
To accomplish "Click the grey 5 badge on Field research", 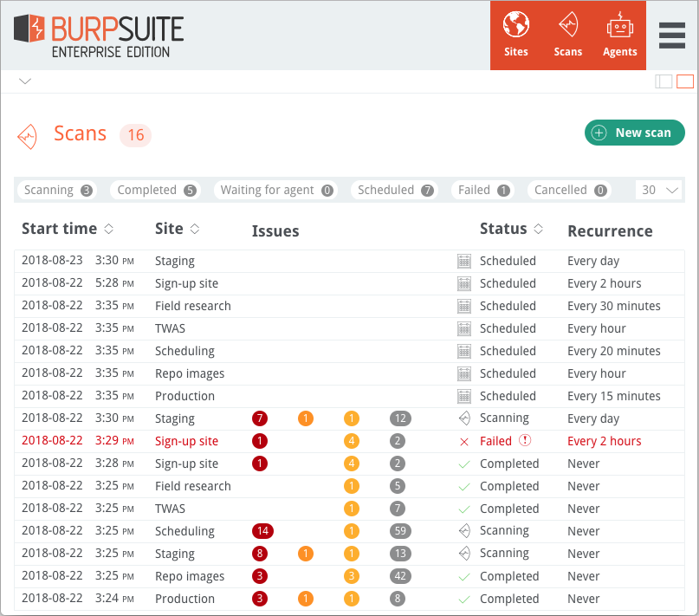I will point(398,486).
